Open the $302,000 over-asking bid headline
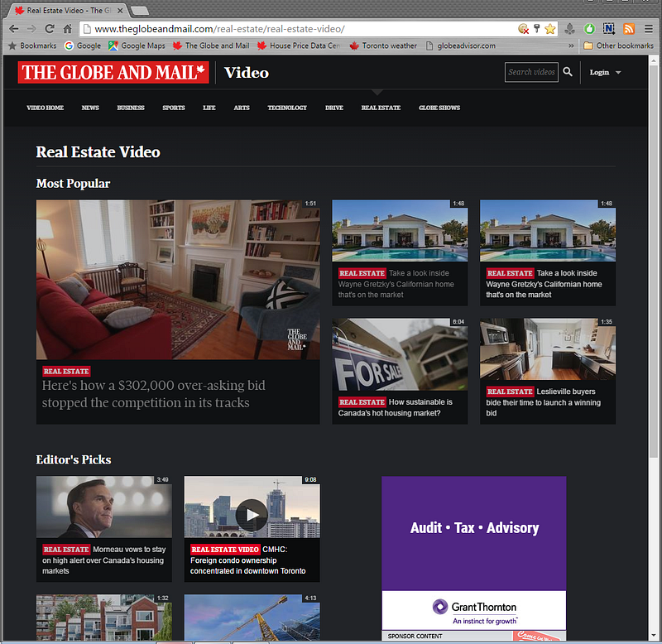662x644 pixels. pos(154,394)
